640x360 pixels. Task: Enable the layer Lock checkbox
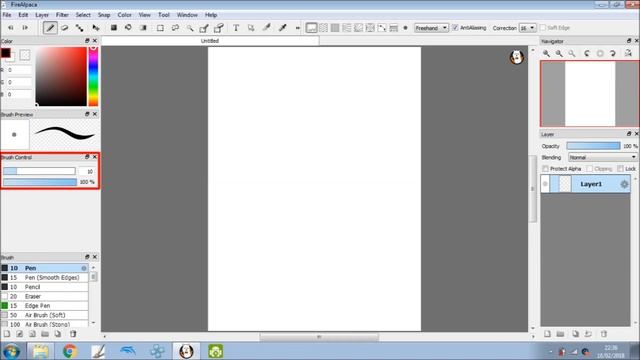[x=620, y=169]
